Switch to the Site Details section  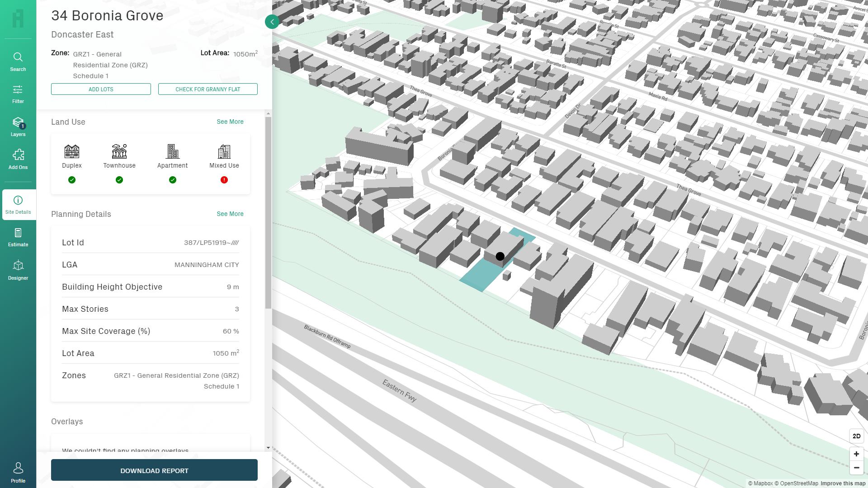point(18,204)
